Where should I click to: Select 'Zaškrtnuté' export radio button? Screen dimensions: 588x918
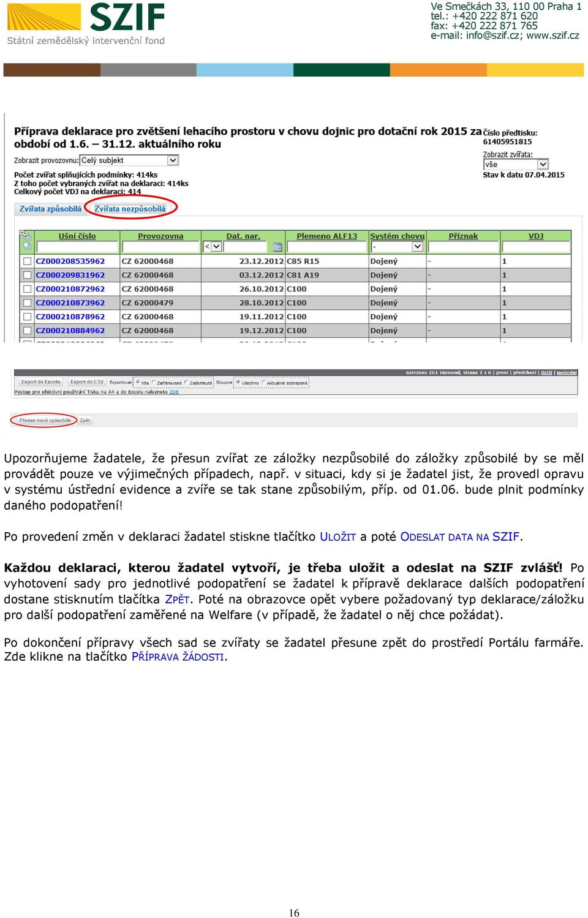[186, 383]
